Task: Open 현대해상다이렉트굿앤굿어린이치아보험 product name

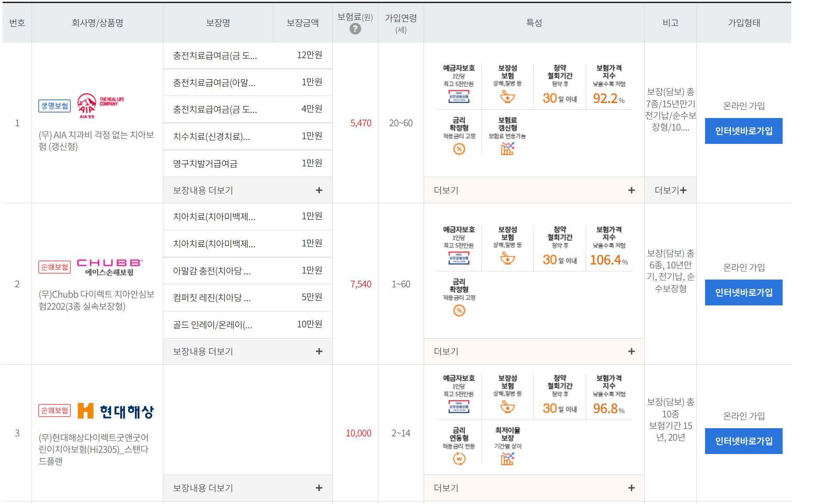Action: point(94,449)
